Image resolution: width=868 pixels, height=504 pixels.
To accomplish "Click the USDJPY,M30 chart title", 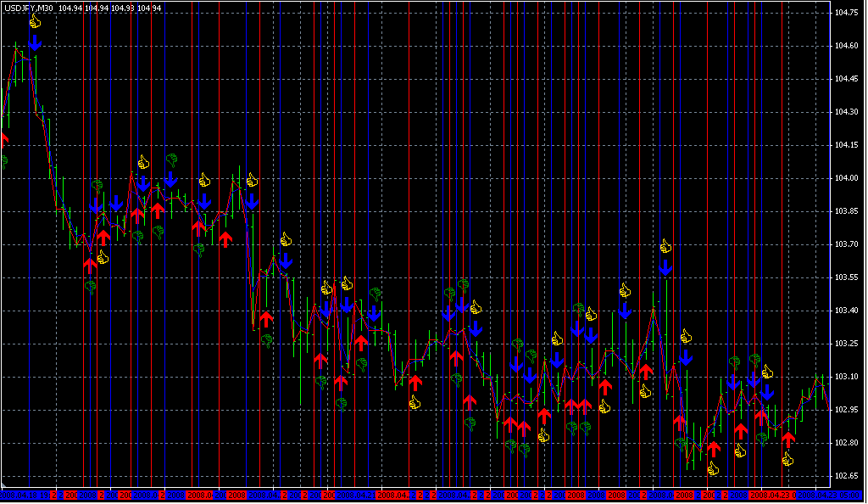I will (29, 8).
